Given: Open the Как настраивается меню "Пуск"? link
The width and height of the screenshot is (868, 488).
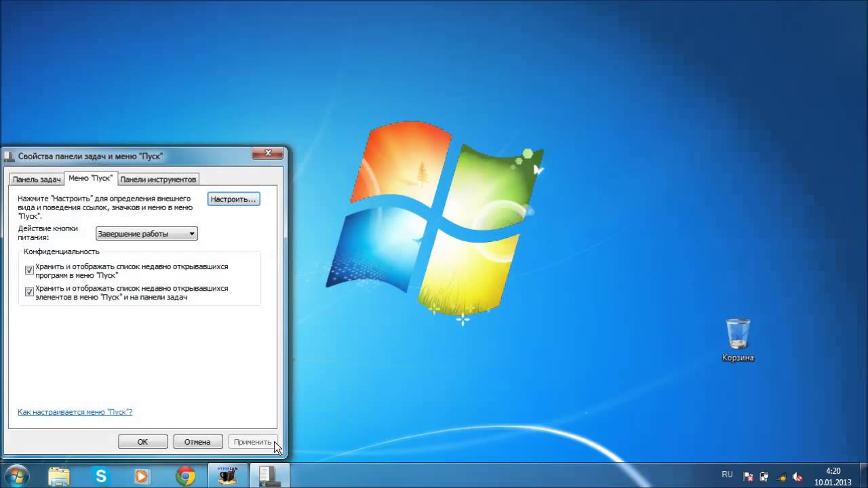Looking at the screenshot, I should pos(75,412).
